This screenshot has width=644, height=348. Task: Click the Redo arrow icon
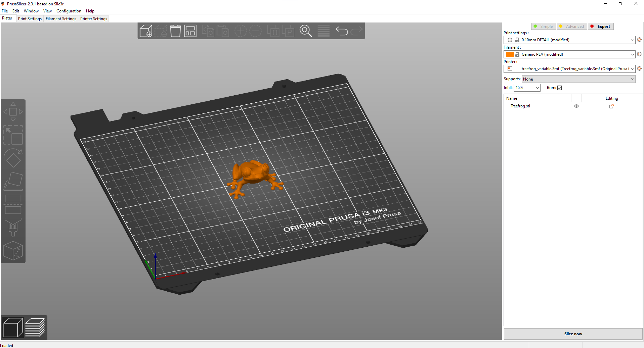coord(356,31)
